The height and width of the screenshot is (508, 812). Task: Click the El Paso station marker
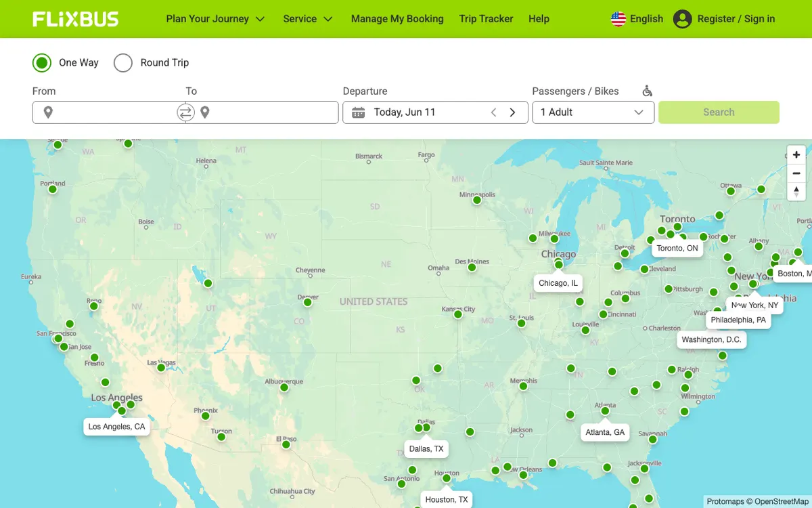(x=286, y=444)
